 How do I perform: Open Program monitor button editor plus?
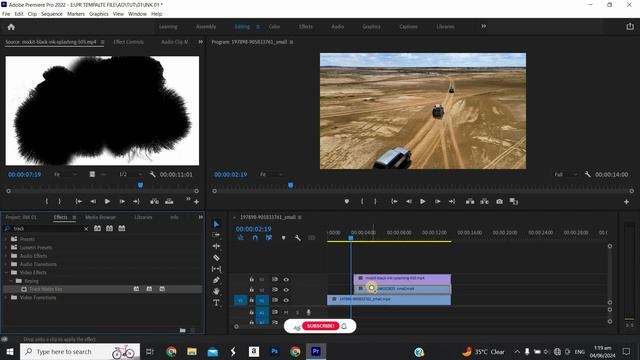pos(626,202)
